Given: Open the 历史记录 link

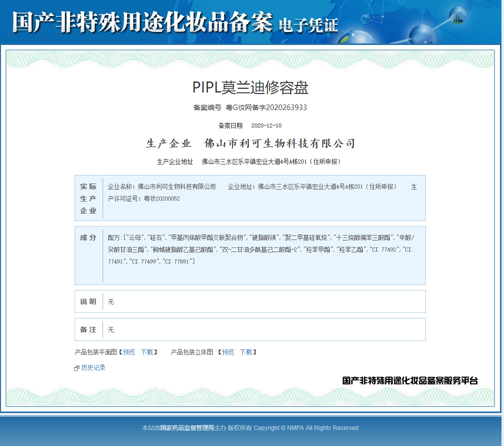Looking at the screenshot, I should click(93, 367).
